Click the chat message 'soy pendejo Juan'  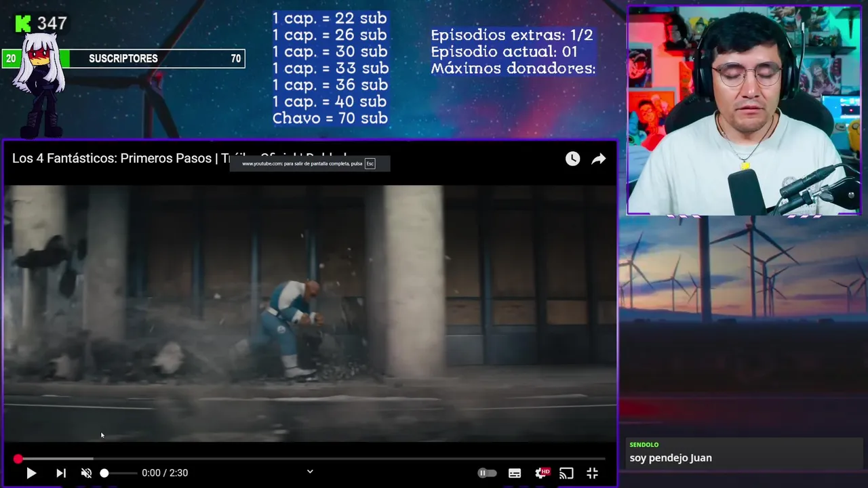pos(671,458)
